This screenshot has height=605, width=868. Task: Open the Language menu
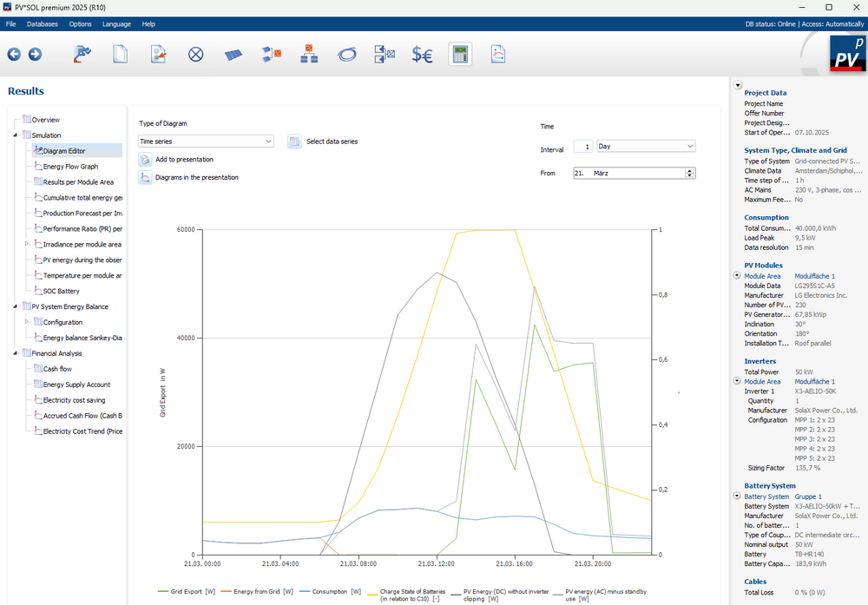click(116, 23)
